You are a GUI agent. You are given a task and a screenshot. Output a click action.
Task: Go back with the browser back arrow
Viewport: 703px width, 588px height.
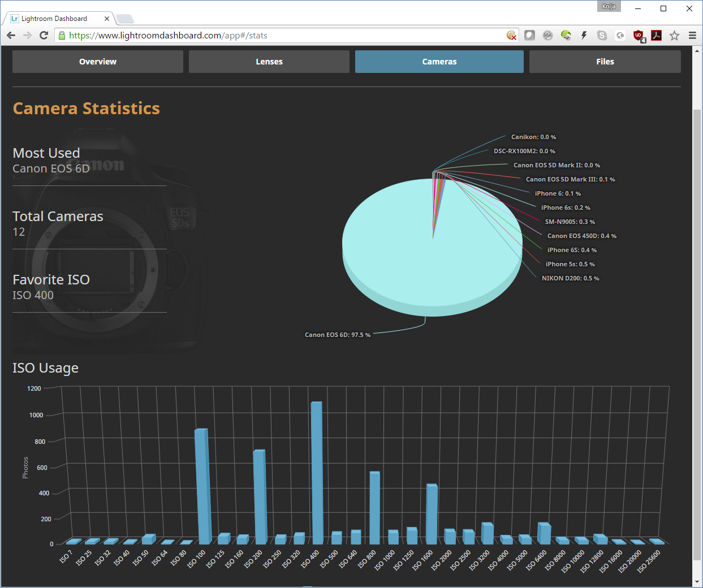11,35
